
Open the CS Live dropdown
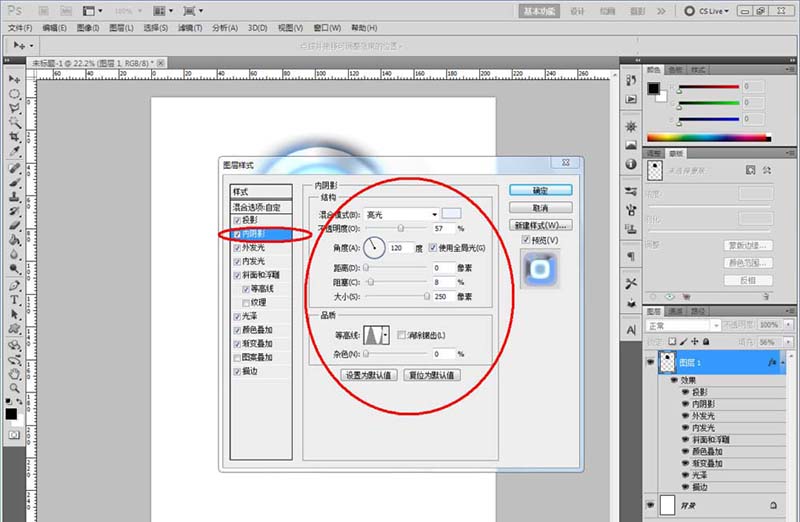click(707, 11)
